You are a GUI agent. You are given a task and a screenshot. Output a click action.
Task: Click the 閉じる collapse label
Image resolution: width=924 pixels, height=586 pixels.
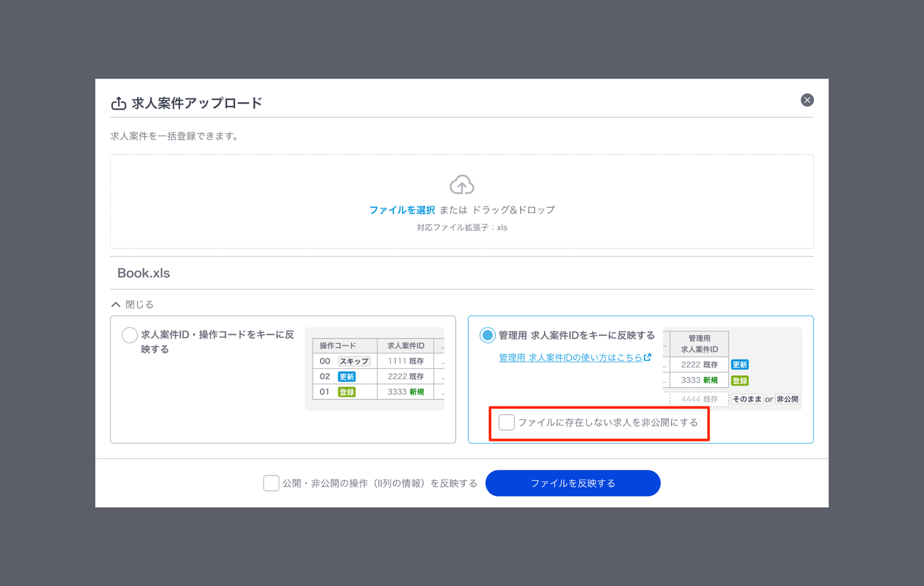click(x=139, y=304)
